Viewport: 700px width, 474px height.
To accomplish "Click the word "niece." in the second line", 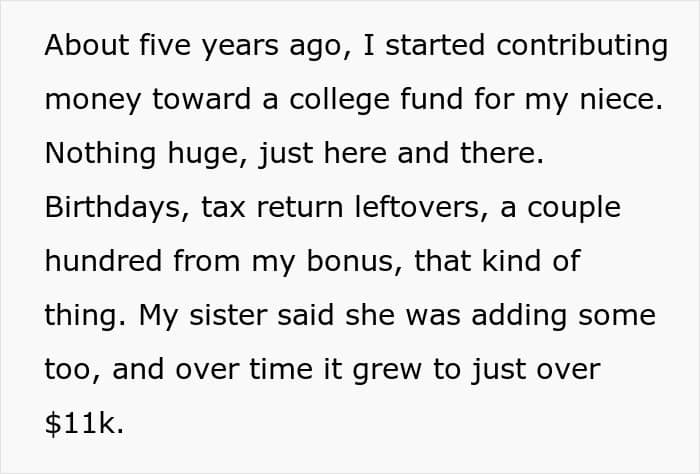I will pos(621,99).
